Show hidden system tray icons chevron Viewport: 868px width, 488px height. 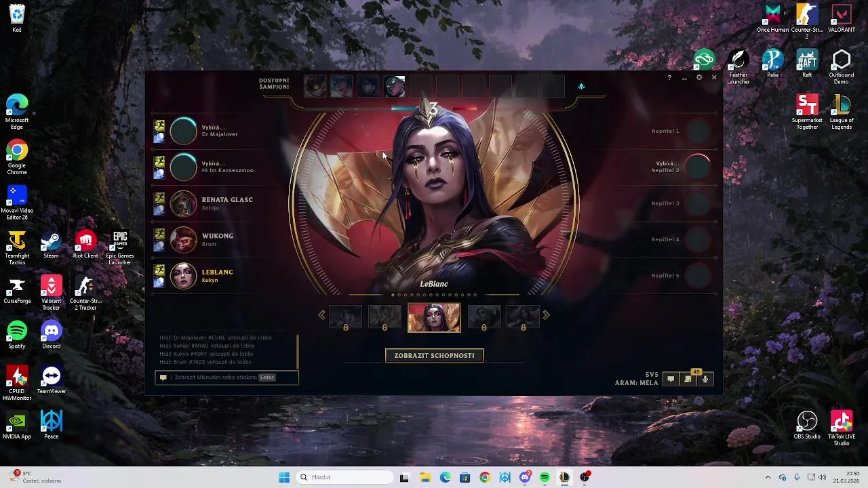[x=768, y=477]
